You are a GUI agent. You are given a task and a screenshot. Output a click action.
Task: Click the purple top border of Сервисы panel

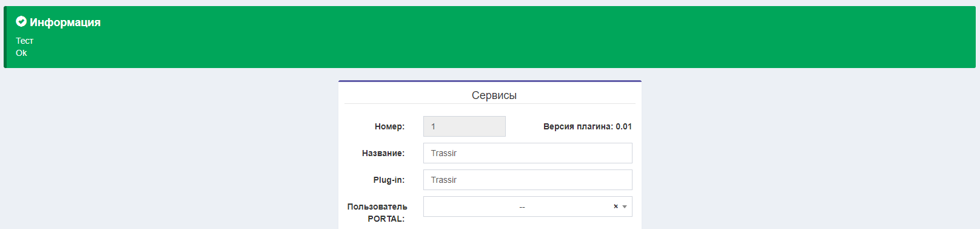[x=490, y=81]
